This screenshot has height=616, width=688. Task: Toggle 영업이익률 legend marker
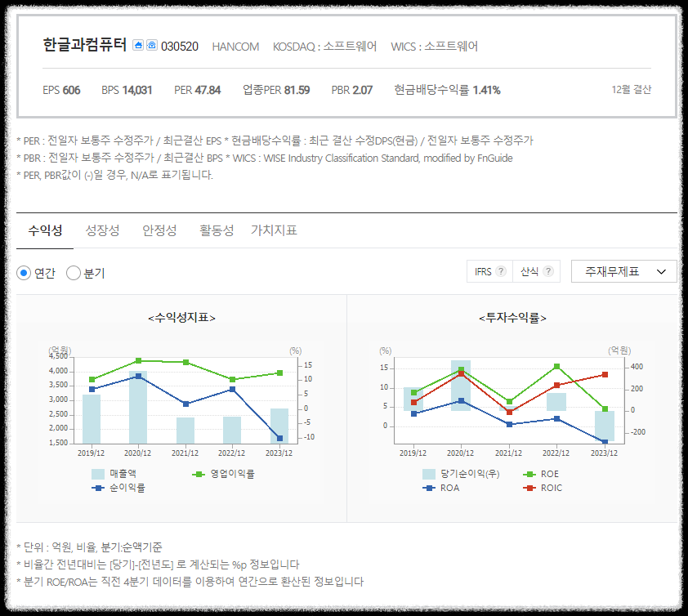[x=199, y=475]
